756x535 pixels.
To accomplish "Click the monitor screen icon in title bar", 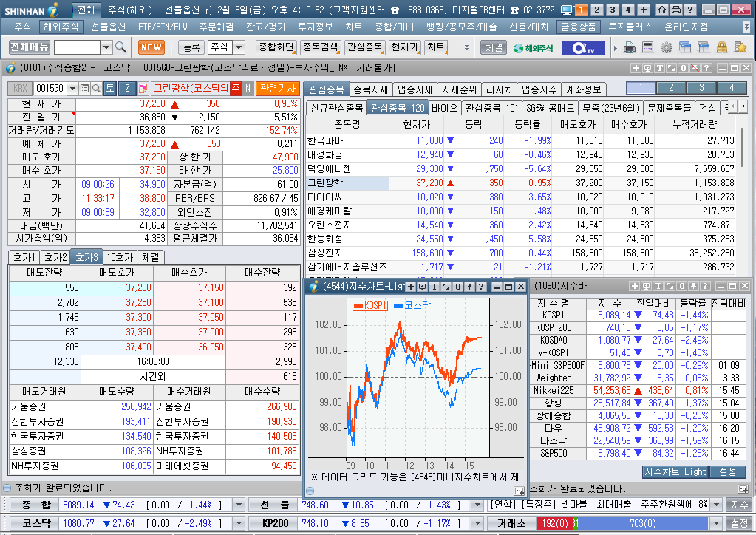I will 567,10.
